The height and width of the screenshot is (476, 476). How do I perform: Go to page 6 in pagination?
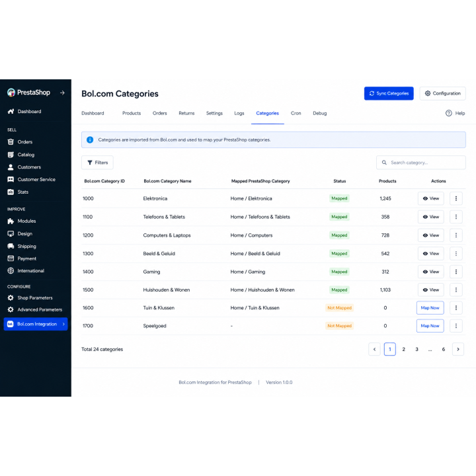coord(444,349)
